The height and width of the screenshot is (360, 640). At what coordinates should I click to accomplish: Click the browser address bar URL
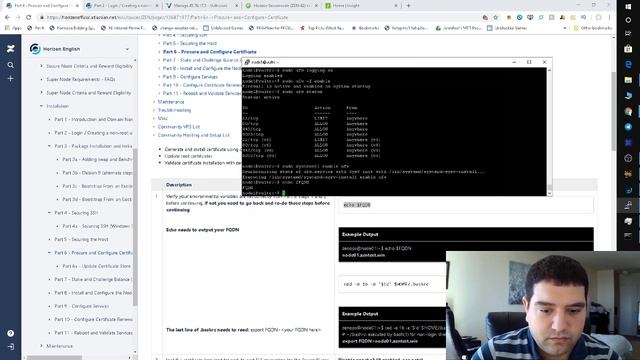(x=167, y=18)
